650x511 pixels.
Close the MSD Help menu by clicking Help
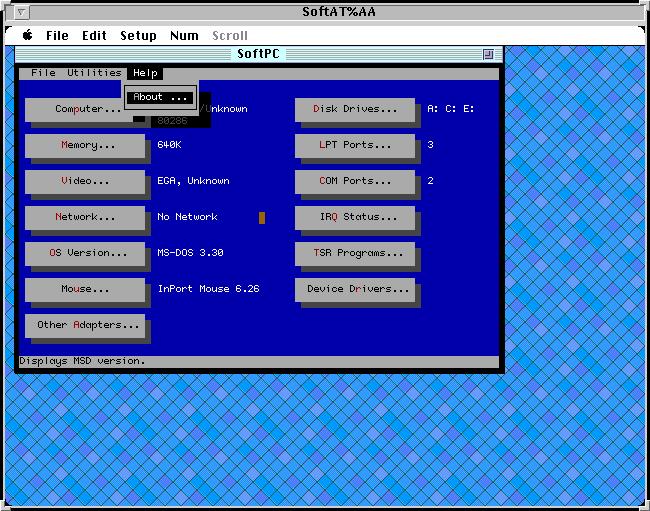(146, 73)
